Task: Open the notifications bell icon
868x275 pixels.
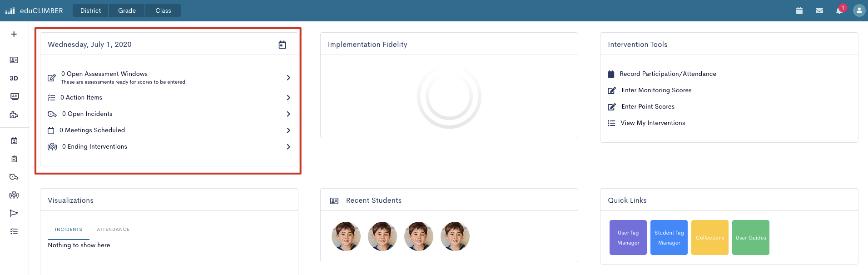Action: [x=839, y=10]
